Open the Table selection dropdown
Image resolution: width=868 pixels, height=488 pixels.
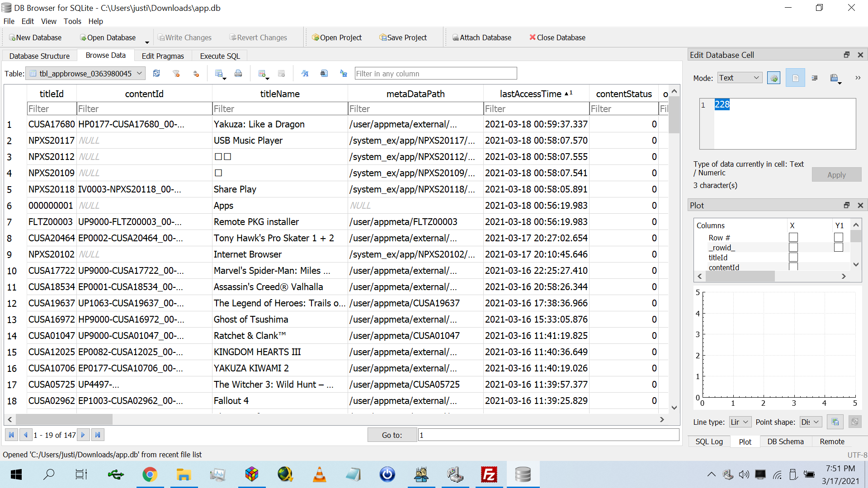point(85,73)
